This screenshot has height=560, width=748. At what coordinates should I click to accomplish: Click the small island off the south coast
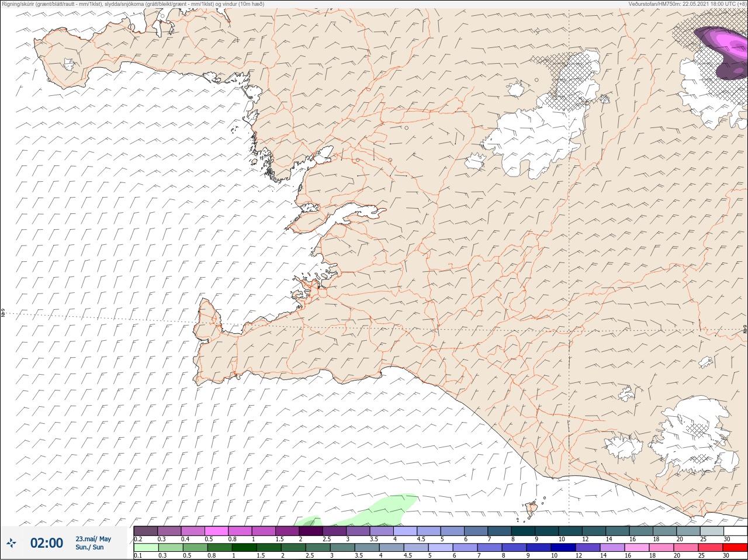[x=532, y=510]
